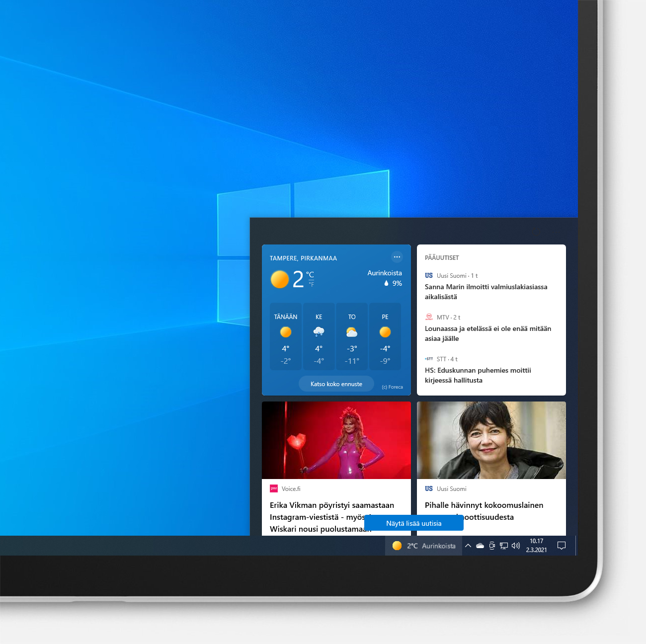Open the Foreca attribution link

point(392,387)
